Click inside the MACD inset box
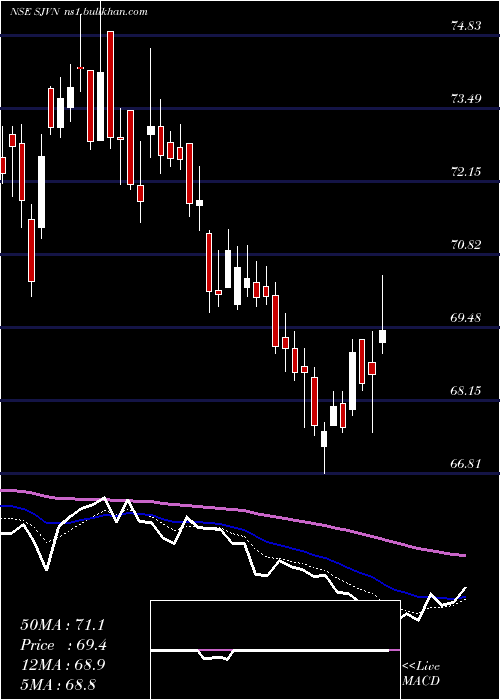 pos(275,650)
